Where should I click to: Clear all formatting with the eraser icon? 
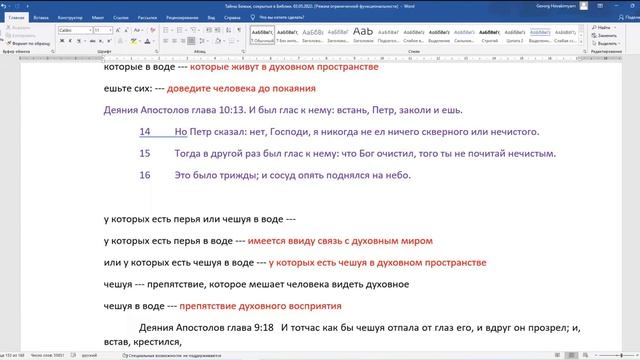point(153,30)
